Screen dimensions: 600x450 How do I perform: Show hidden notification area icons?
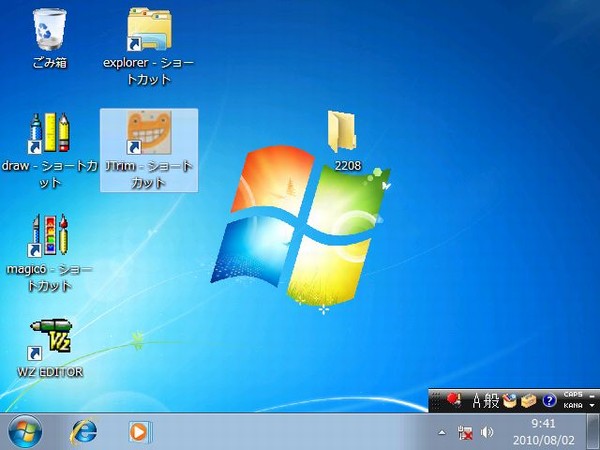pos(442,433)
